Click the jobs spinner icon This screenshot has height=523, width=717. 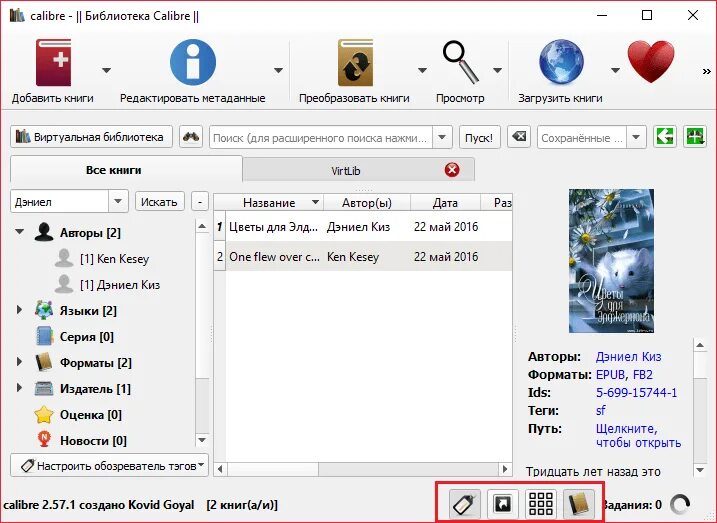680,505
